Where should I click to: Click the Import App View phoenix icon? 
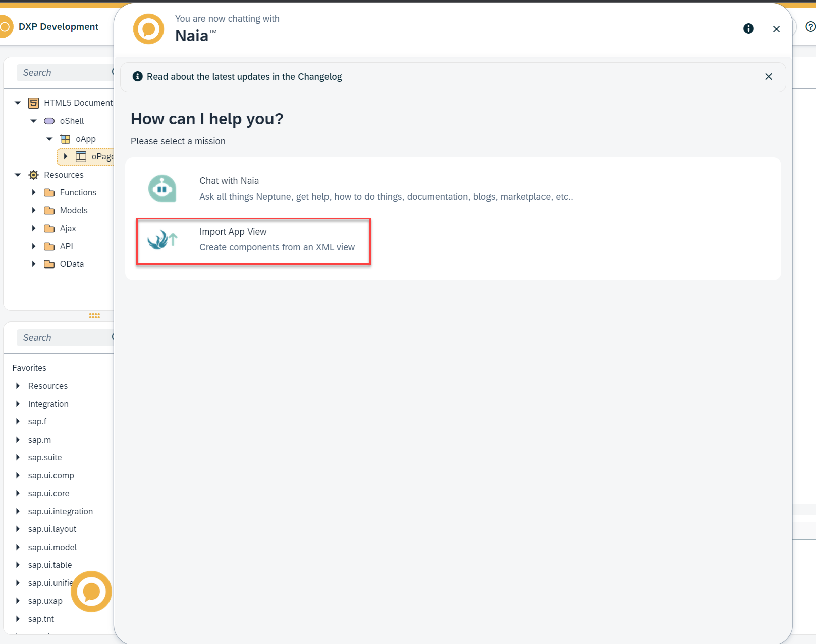click(x=162, y=239)
